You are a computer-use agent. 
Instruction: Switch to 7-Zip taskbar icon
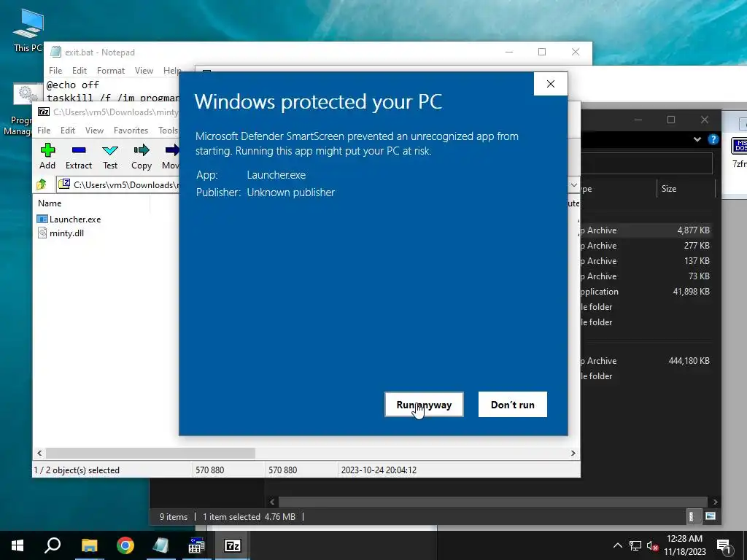click(x=232, y=545)
